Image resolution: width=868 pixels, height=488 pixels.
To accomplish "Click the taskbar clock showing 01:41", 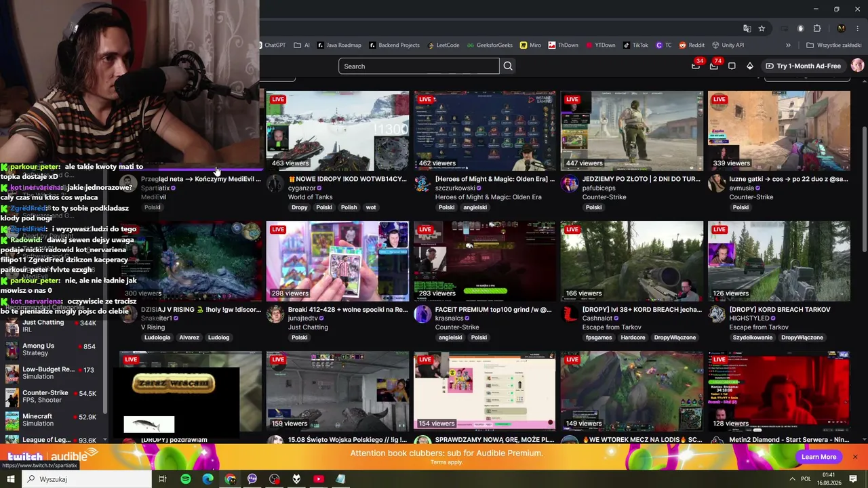I will (829, 479).
